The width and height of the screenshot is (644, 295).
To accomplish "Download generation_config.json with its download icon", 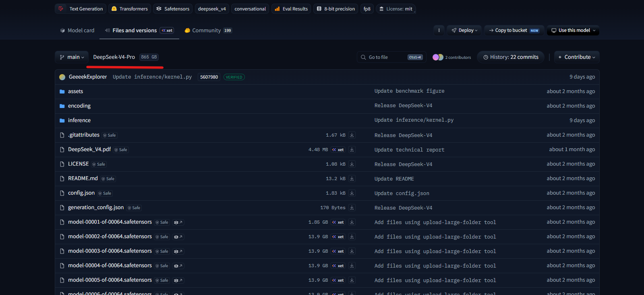I will 352,208.
